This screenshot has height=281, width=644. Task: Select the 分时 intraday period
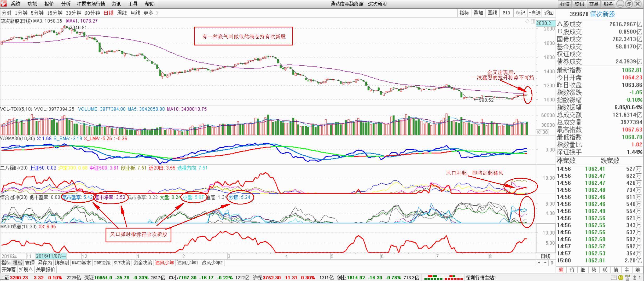[x=7, y=13]
